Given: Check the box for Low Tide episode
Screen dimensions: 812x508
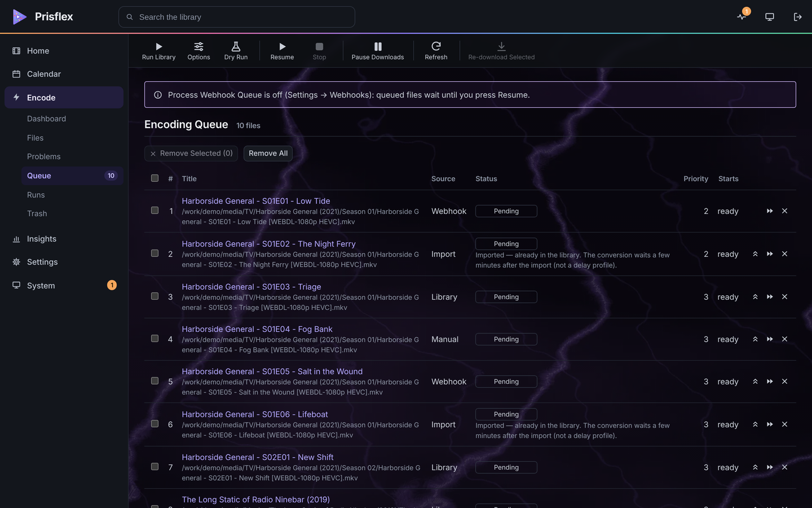Looking at the screenshot, I should tap(155, 211).
